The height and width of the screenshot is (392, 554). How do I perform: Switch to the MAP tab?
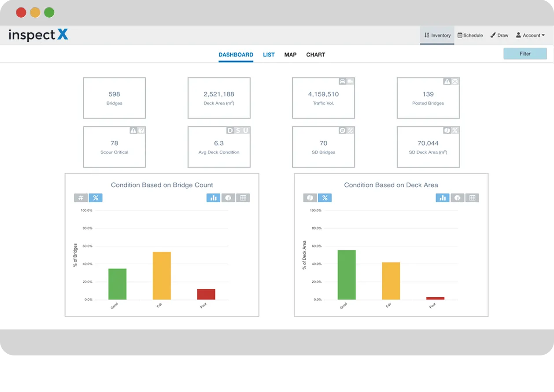click(x=290, y=55)
